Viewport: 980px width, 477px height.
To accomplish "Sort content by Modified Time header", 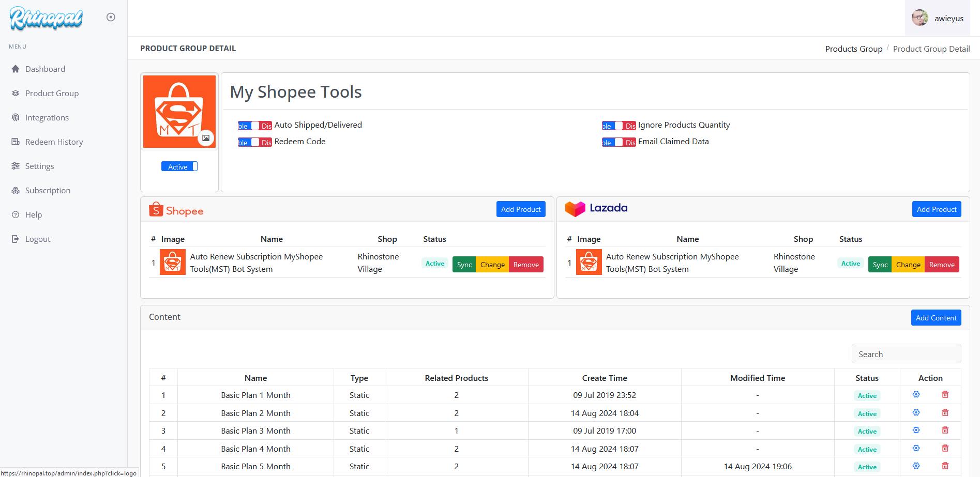I will 758,378.
